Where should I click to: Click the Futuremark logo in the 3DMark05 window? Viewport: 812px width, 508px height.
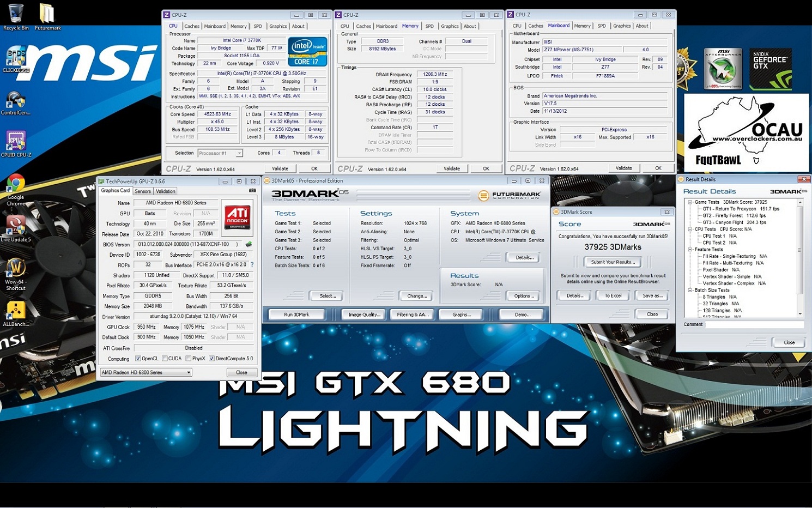pyautogui.click(x=510, y=195)
